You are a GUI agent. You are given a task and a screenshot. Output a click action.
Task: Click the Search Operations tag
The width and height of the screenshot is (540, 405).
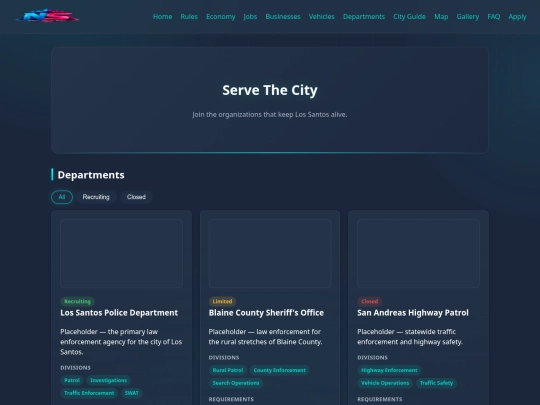click(236, 383)
